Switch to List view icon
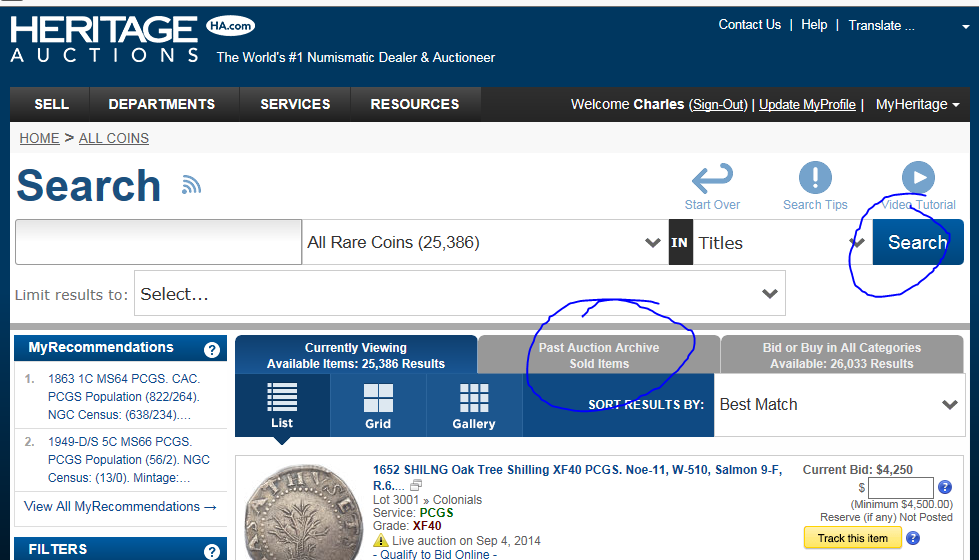 click(x=282, y=397)
